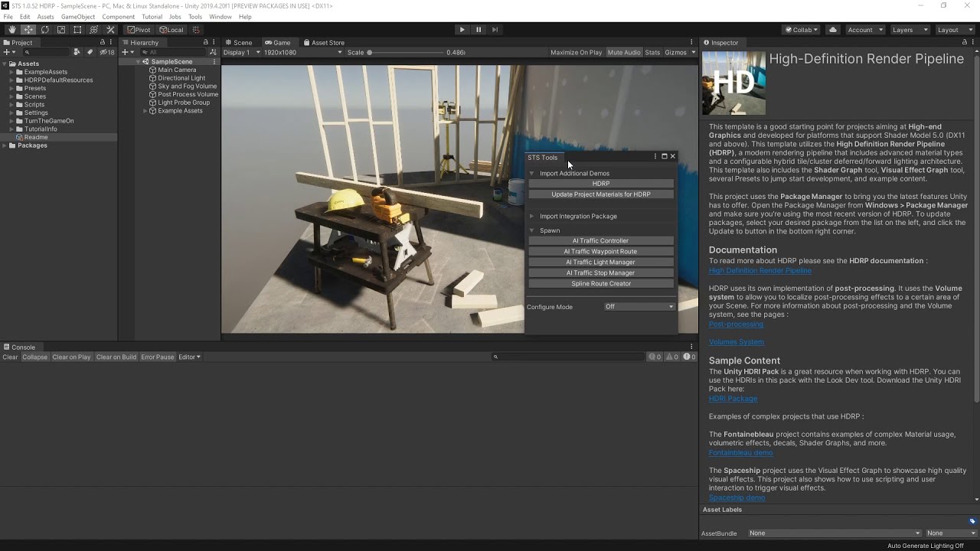Open the Display 1 dropdown
Viewport: 980px width, 551px height.
click(x=240, y=53)
